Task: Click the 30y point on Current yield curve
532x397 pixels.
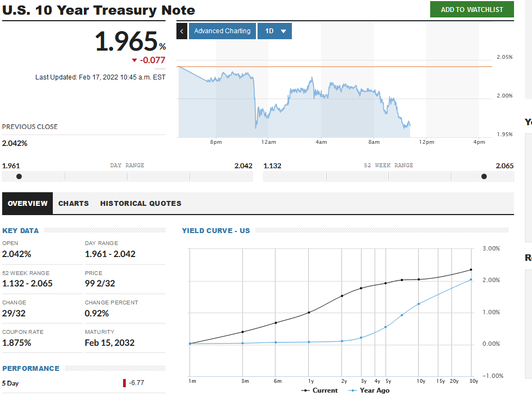Action: click(471, 270)
